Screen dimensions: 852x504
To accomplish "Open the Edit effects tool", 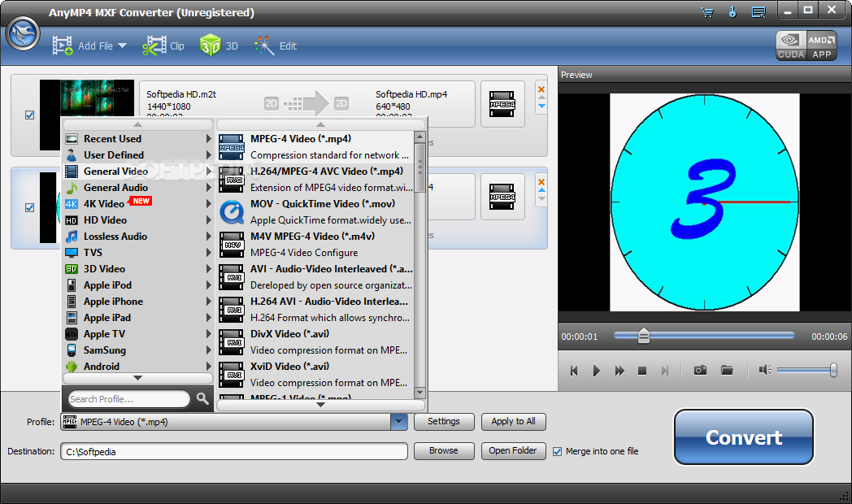I will 276,46.
